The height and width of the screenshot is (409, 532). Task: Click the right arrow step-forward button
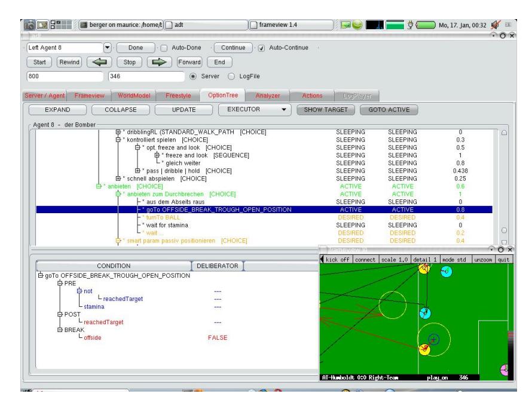click(159, 62)
